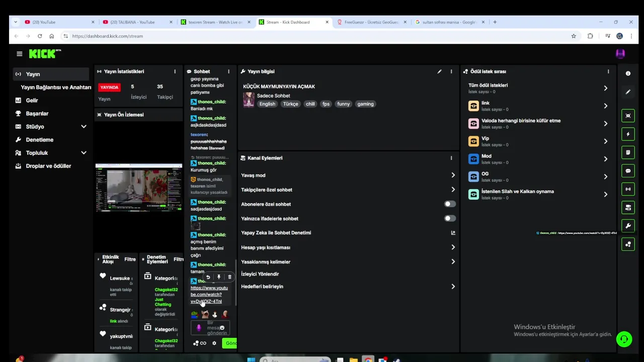Select Yayın in the left sidebar

coord(51,74)
